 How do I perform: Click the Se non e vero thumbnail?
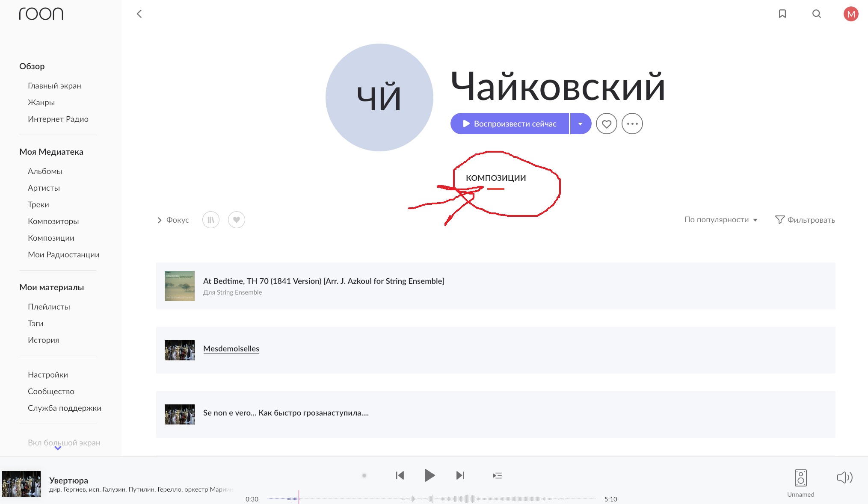pos(180,414)
